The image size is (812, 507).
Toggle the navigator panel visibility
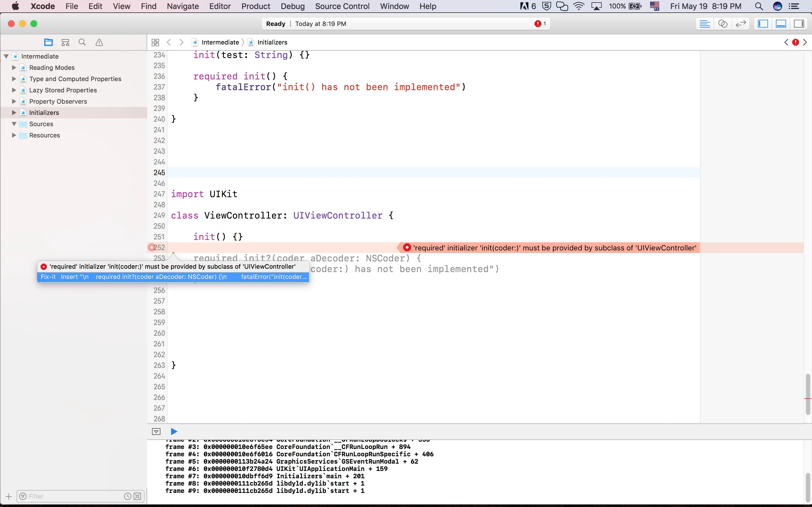763,24
